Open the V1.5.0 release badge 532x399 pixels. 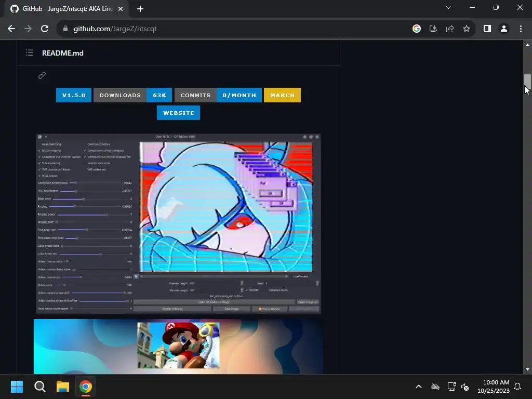(x=74, y=96)
